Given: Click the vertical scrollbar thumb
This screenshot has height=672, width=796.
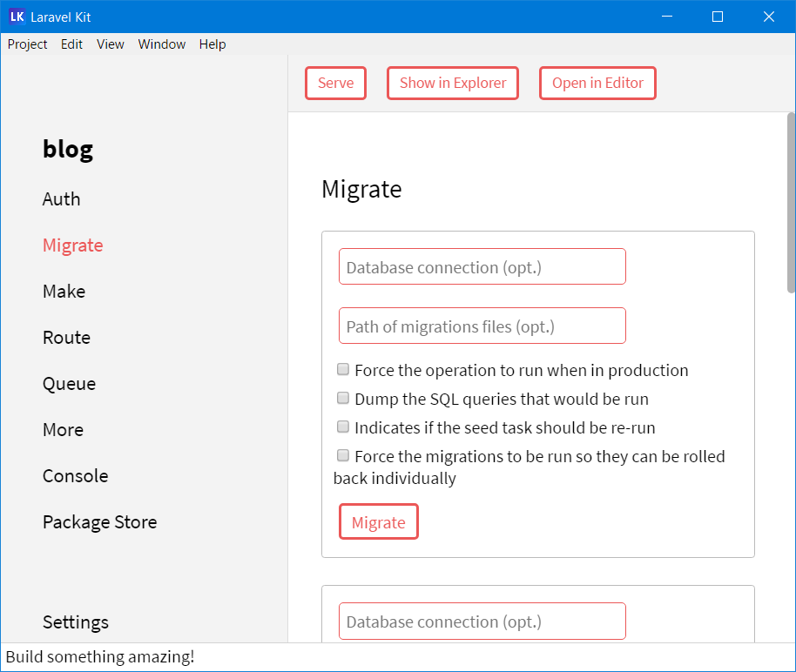Looking at the screenshot, I should pos(791,202).
